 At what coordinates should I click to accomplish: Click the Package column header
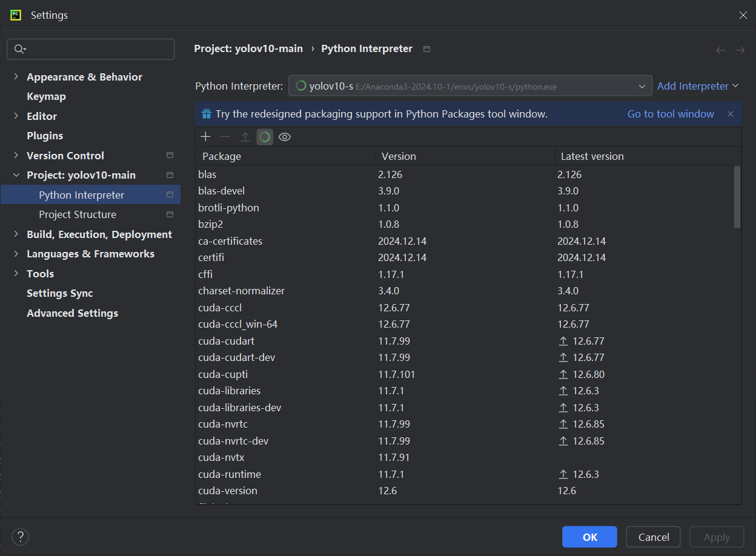(285, 156)
